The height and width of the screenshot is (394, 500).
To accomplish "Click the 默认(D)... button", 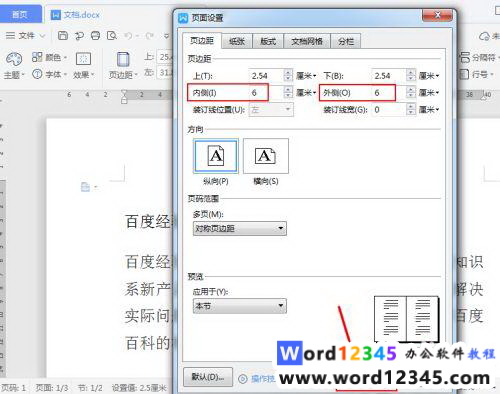I will 208,377.
